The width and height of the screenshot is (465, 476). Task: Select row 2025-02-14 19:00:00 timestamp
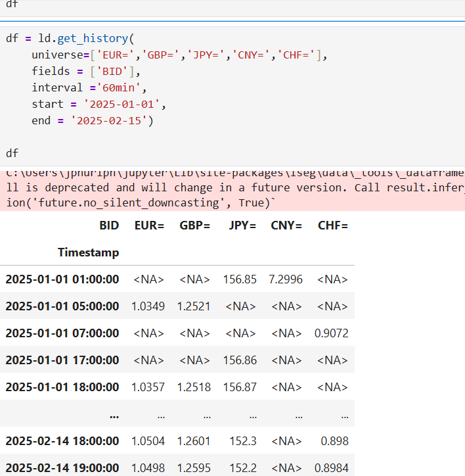tap(62, 468)
